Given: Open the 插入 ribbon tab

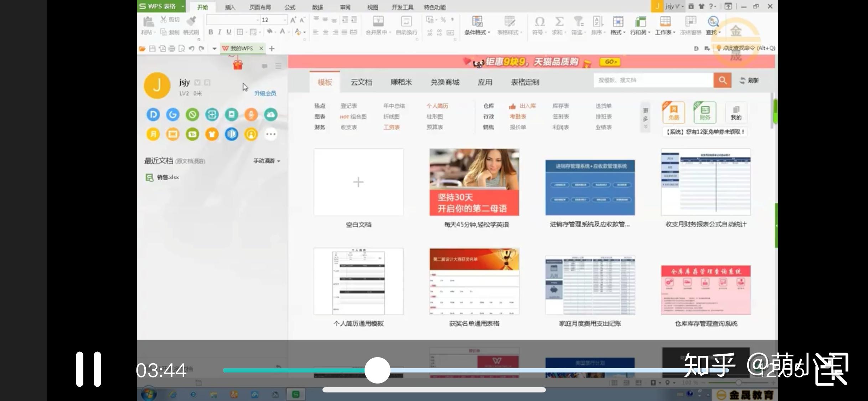Looking at the screenshot, I should 230,7.
